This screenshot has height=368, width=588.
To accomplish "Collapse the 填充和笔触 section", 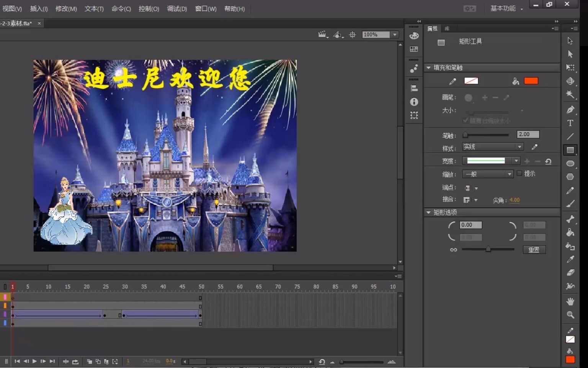I will pos(428,67).
